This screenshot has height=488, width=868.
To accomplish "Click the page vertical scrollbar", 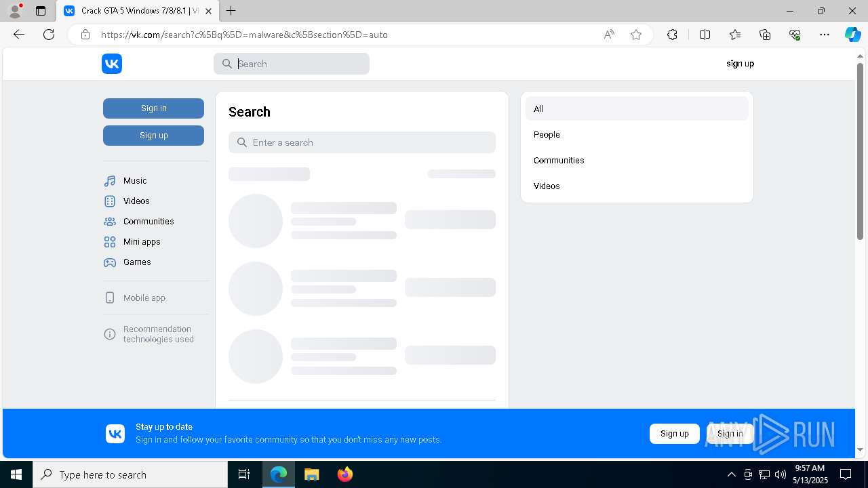I will pyautogui.click(x=860, y=150).
